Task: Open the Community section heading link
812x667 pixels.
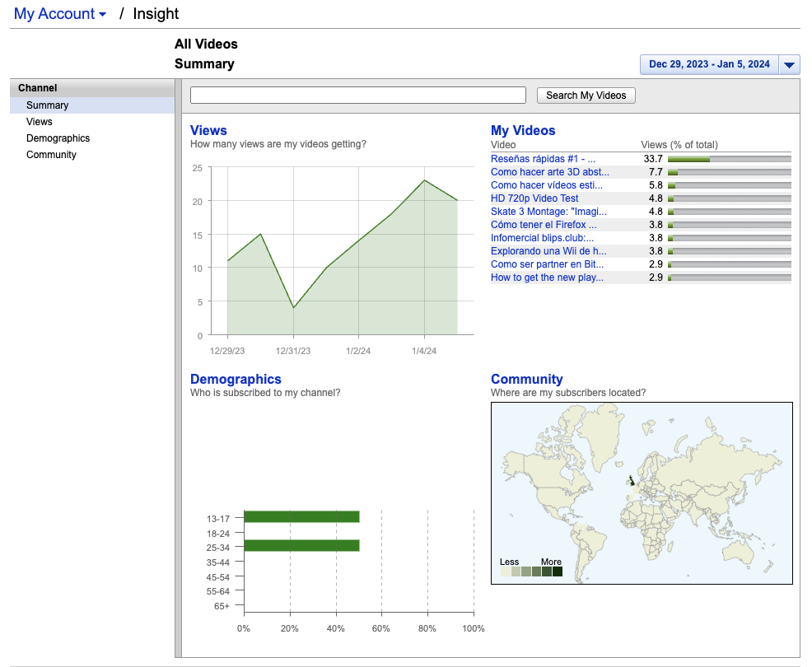Action: coord(527,379)
